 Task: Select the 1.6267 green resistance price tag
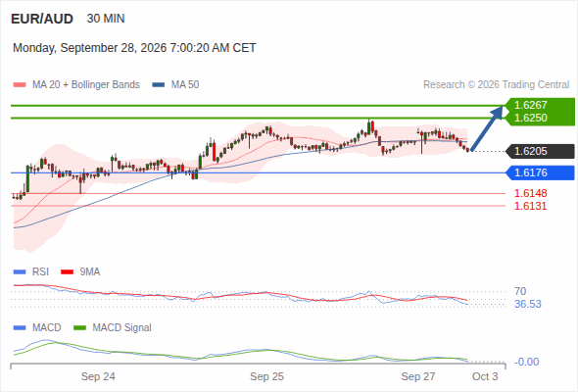click(x=530, y=105)
